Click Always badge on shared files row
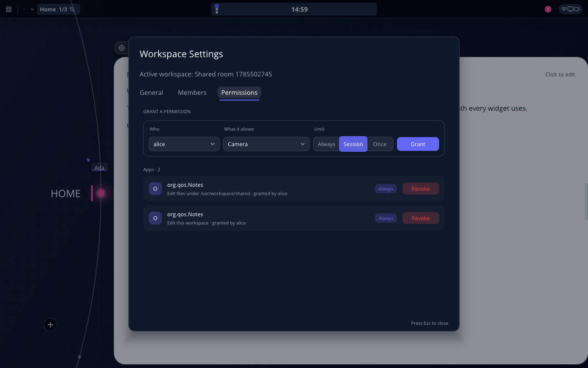 click(386, 189)
